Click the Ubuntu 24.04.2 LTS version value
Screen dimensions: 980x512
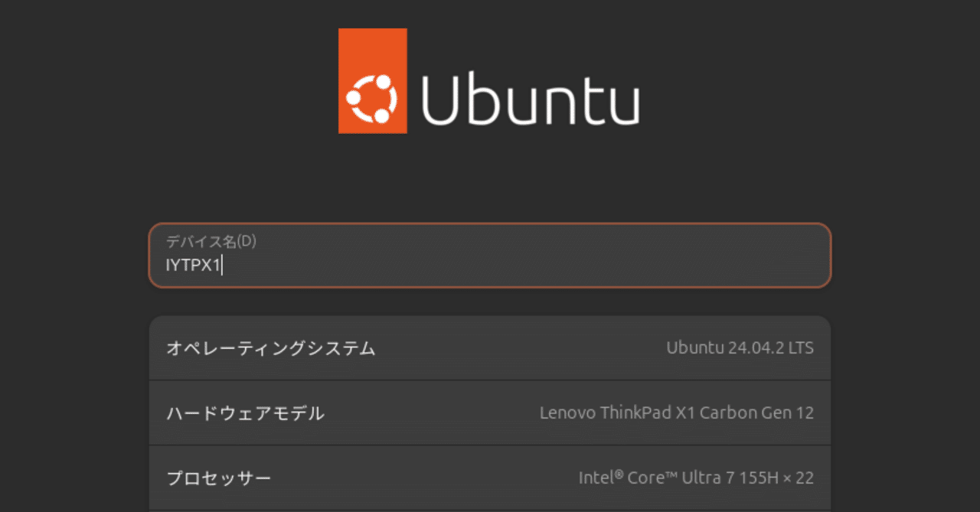(x=740, y=347)
